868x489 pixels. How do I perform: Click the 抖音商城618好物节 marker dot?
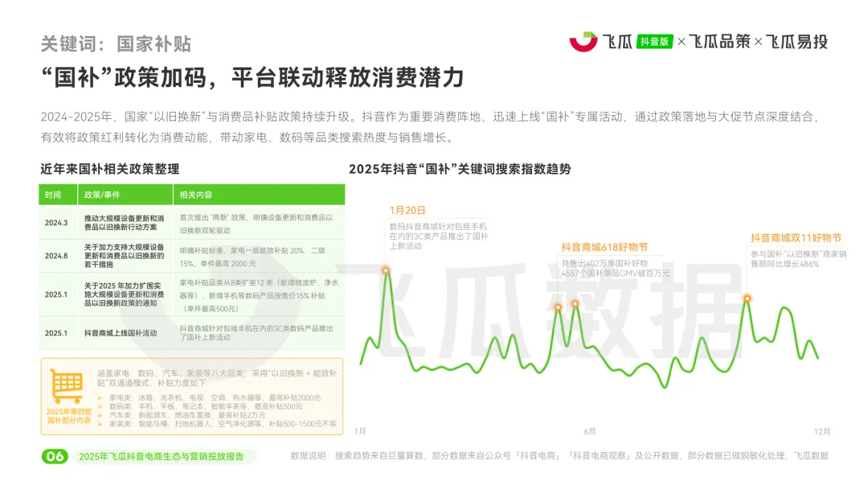tap(558, 306)
